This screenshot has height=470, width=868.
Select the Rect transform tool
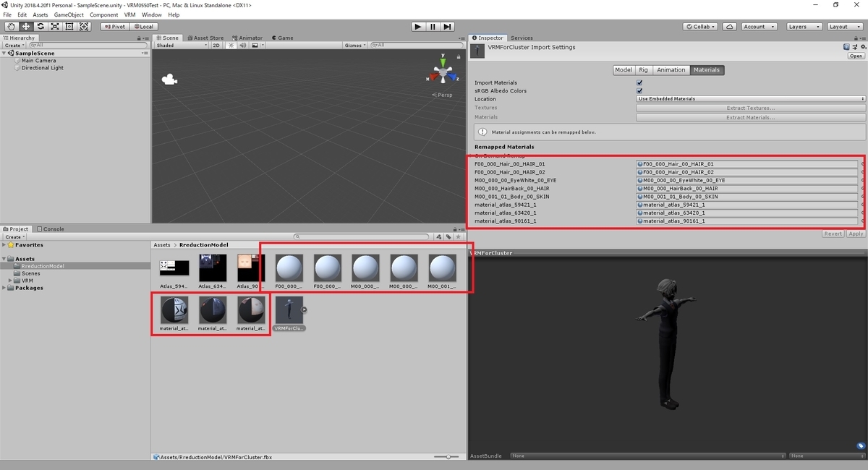coord(69,27)
